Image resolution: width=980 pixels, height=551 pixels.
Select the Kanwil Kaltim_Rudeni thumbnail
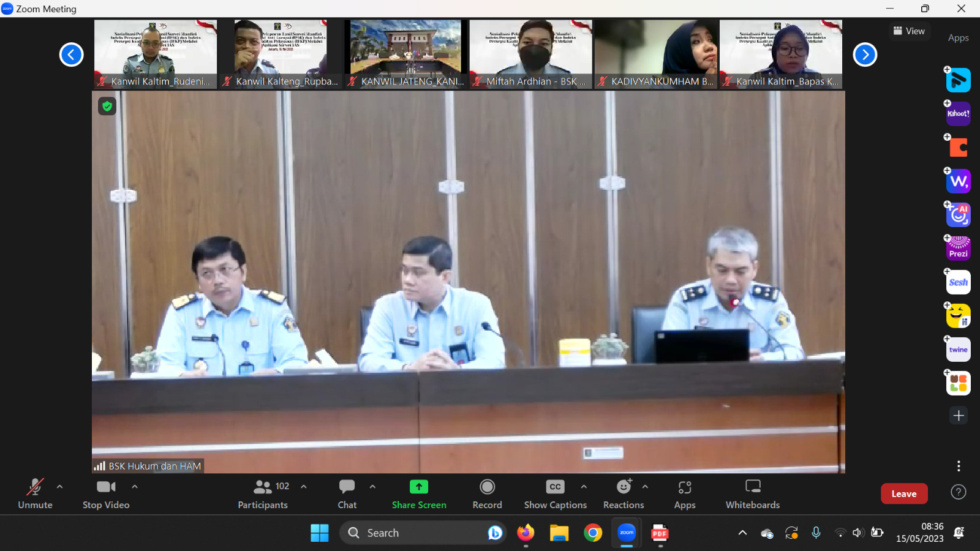[x=156, y=54]
